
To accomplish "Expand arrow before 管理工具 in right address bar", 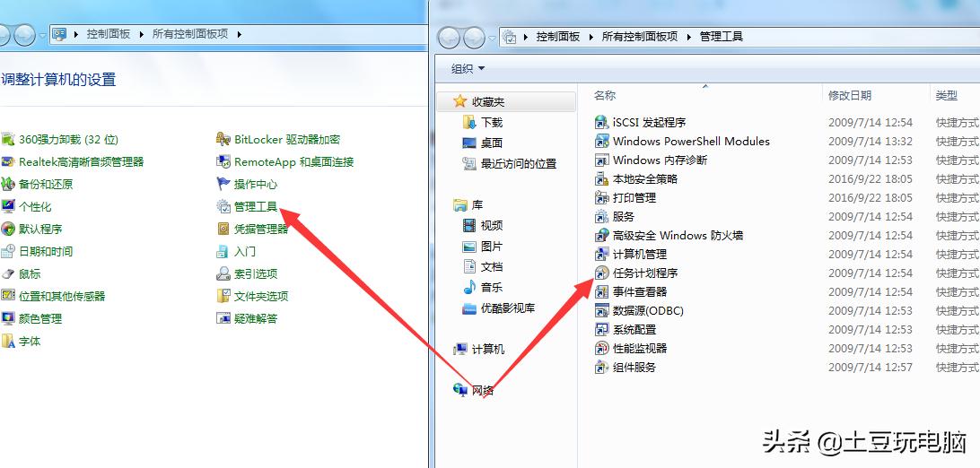I will (x=688, y=37).
